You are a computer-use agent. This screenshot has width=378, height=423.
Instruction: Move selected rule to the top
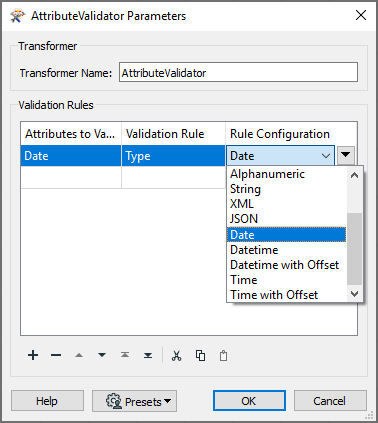(125, 355)
